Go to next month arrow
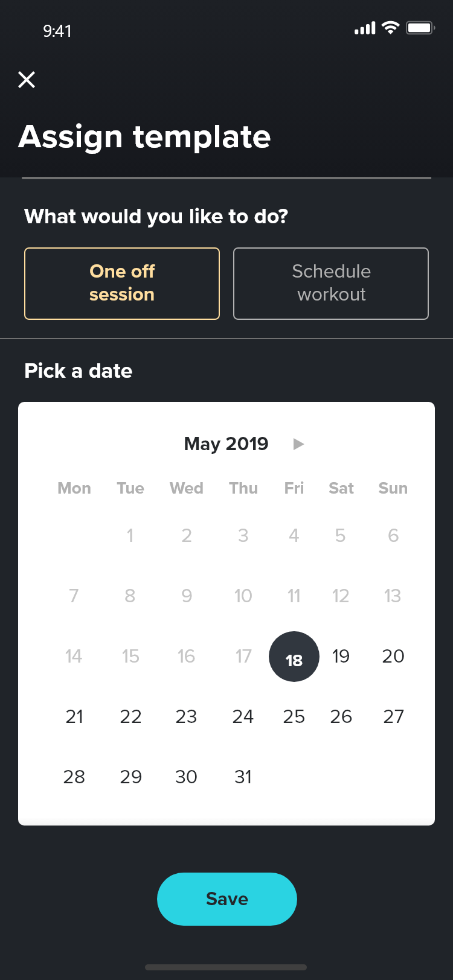The image size is (453, 980). (298, 444)
